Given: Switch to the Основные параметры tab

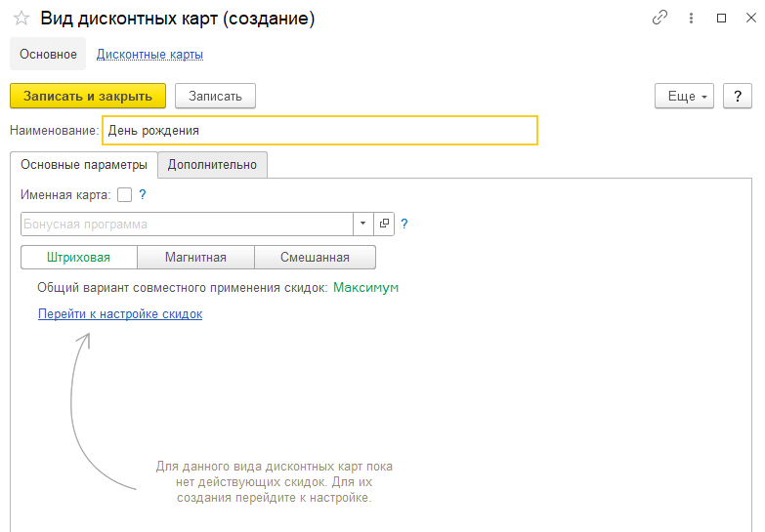Looking at the screenshot, I should click(84, 165).
